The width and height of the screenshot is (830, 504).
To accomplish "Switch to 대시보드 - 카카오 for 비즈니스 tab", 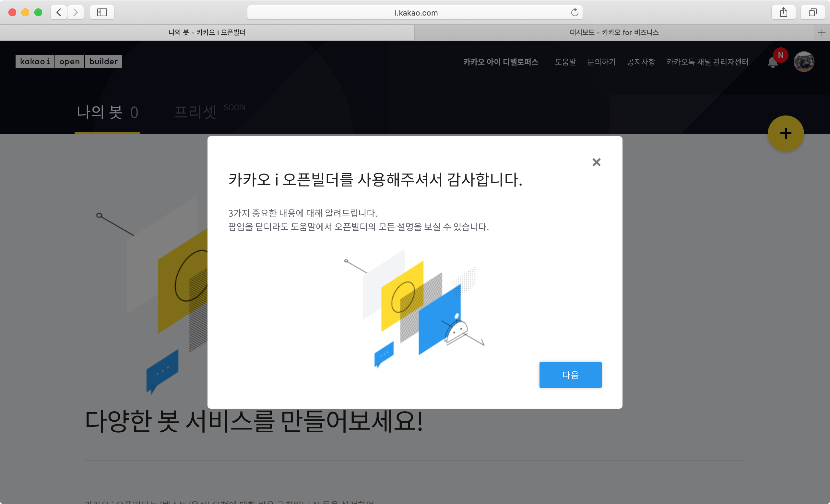I will pos(614,33).
